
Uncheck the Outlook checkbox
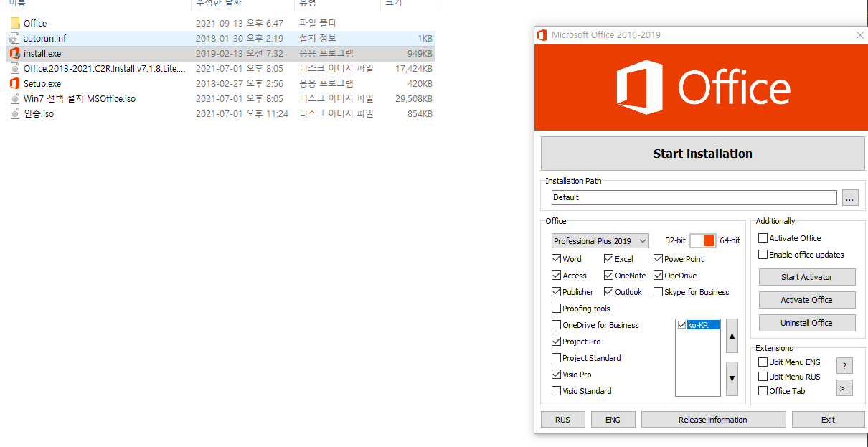[x=609, y=292]
